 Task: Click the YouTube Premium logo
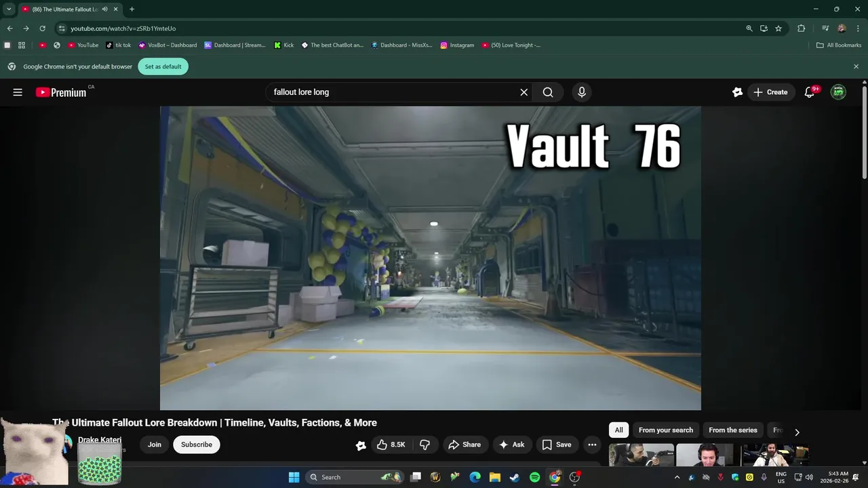tap(61, 92)
